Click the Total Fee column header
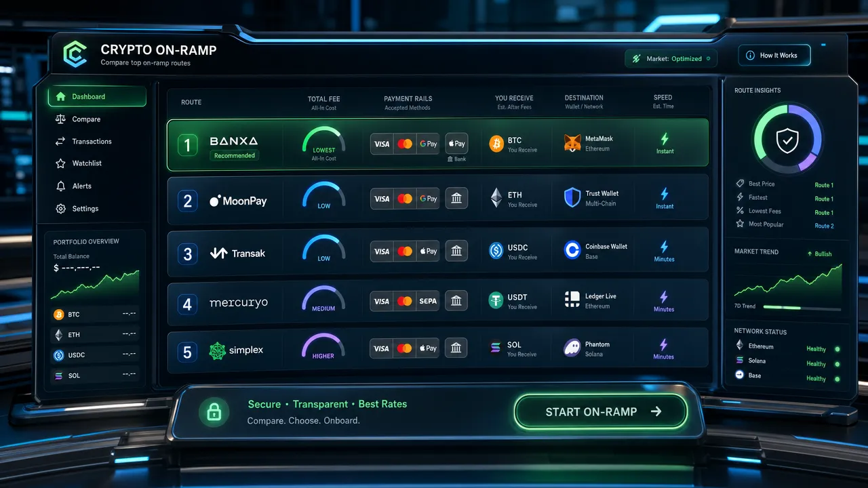The image size is (868, 488). tap(323, 102)
